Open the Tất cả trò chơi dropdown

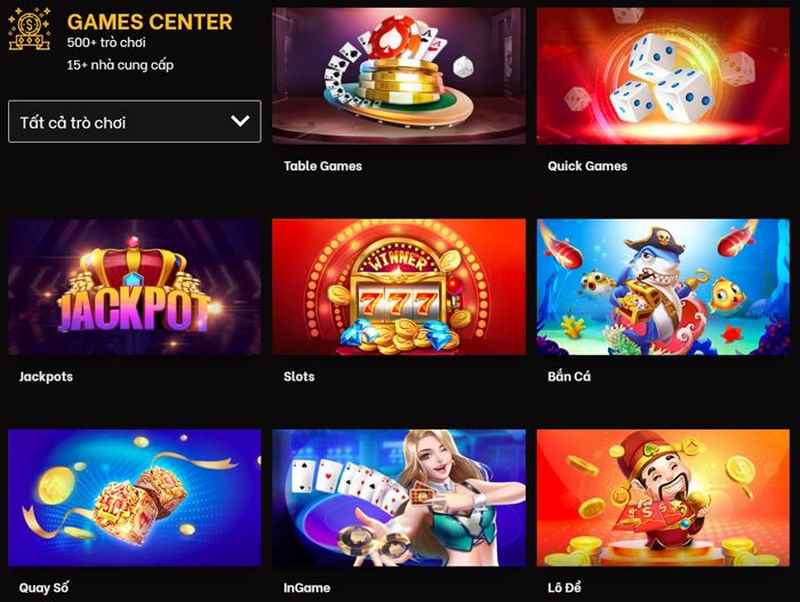point(135,121)
